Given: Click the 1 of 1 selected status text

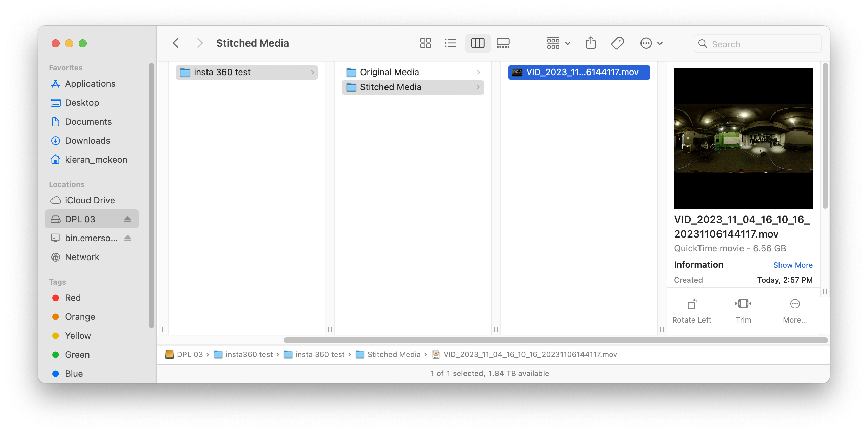Looking at the screenshot, I should click(x=490, y=373).
